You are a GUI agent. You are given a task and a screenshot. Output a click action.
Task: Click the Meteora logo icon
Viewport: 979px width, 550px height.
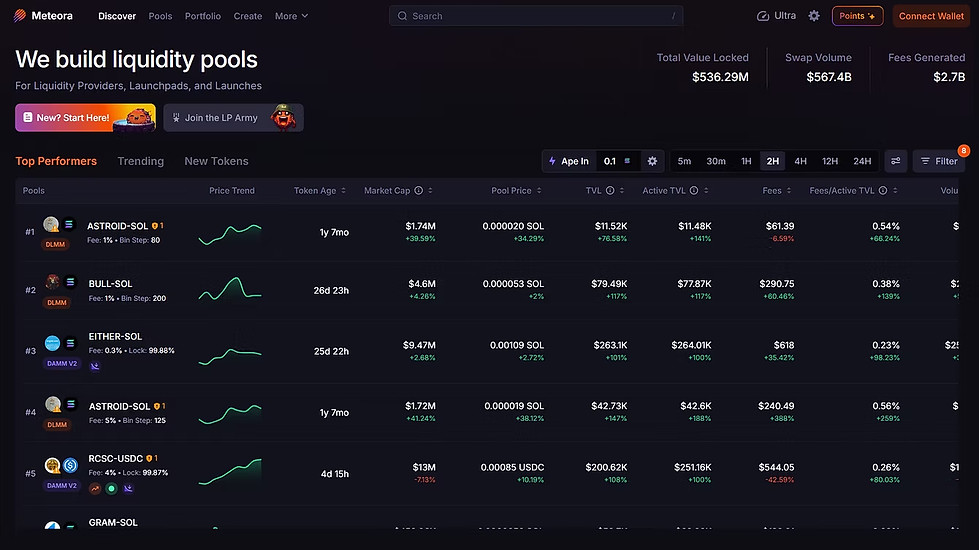tap(20, 16)
